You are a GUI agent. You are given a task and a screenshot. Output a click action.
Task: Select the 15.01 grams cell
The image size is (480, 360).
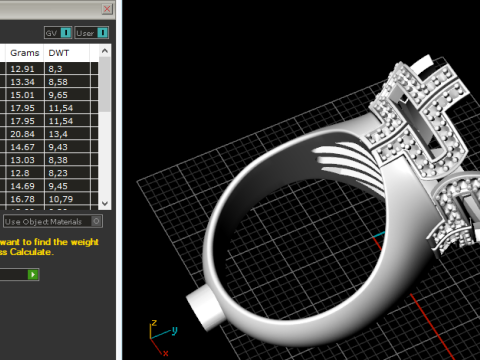click(x=25, y=95)
